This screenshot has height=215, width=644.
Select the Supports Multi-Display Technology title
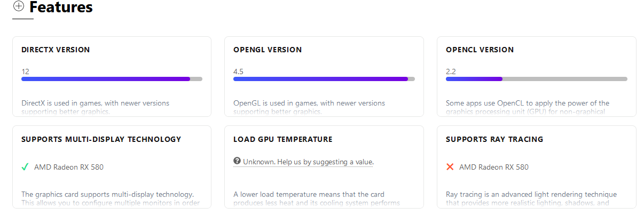101,139
